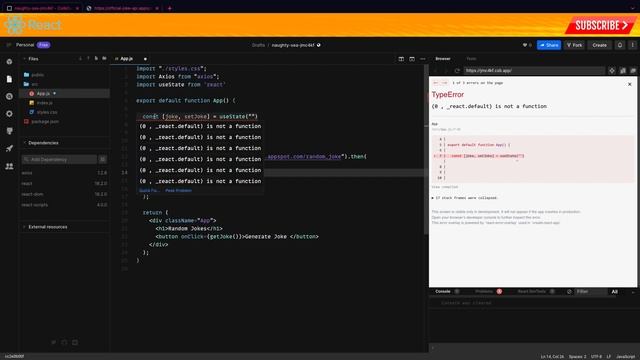Open preview in new window icon
640x360 pixels.
click(x=633, y=71)
